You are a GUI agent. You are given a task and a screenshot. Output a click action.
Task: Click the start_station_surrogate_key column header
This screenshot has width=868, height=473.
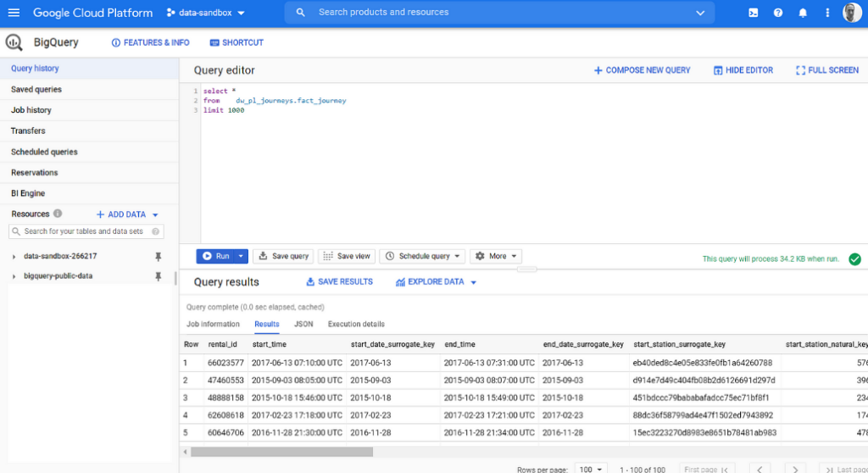coord(679,344)
